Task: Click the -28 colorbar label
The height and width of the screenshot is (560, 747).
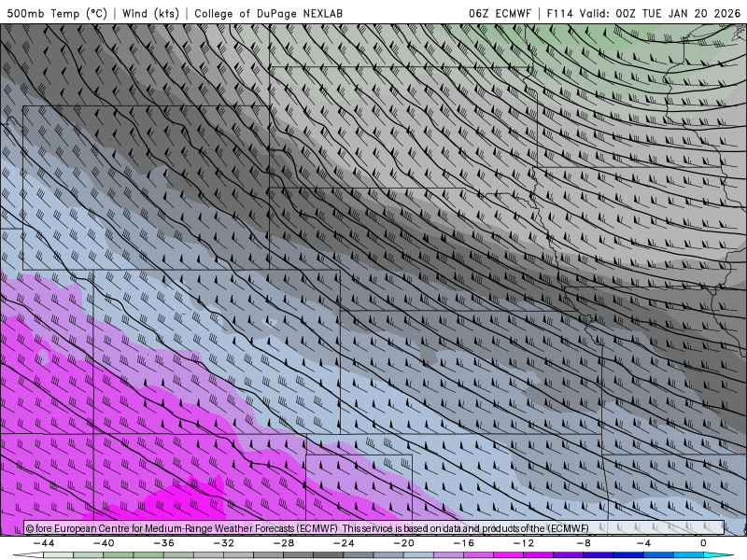Action: [x=284, y=543]
